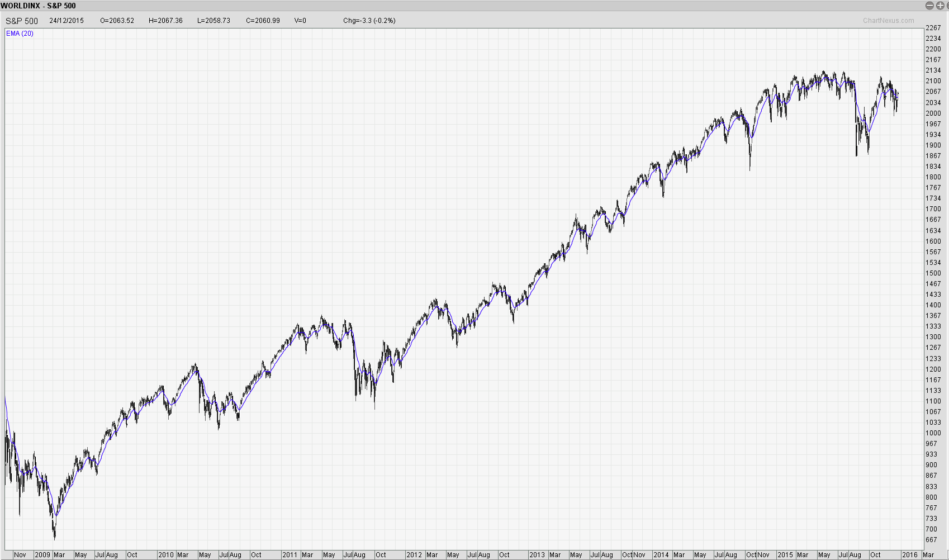
Task: Click the 2009 year marker on time axis
Action: click(42, 555)
